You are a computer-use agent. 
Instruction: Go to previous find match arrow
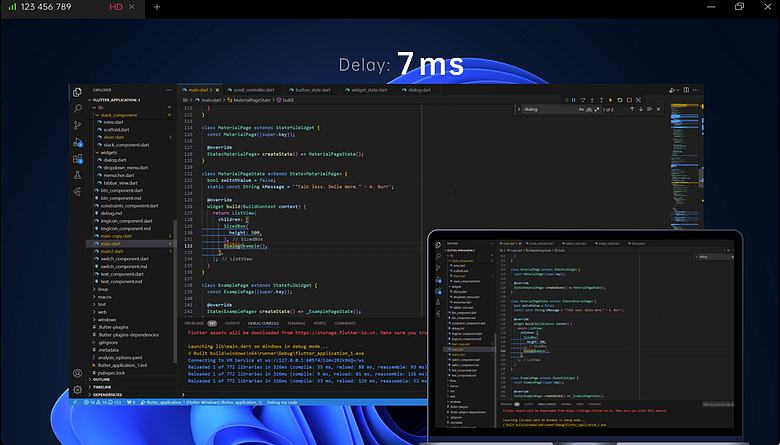tap(632, 109)
